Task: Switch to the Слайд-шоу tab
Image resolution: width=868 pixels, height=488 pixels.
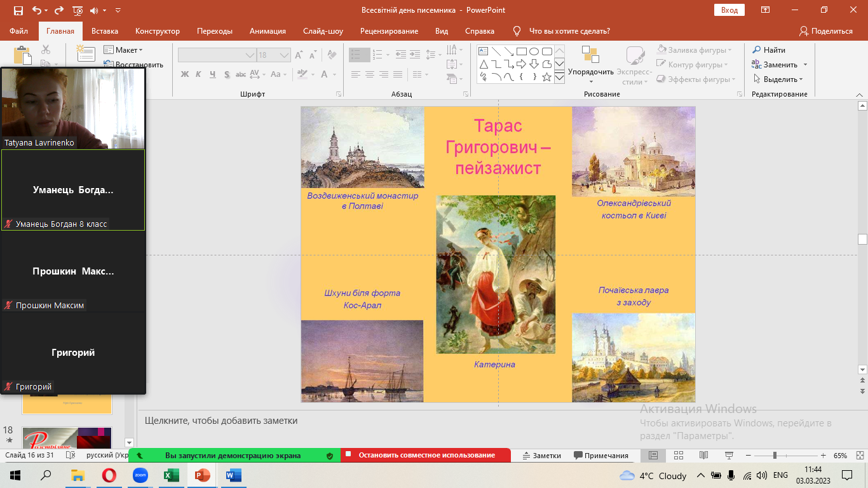Action: click(323, 31)
